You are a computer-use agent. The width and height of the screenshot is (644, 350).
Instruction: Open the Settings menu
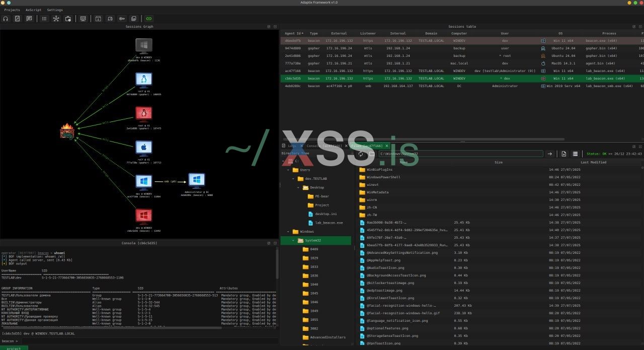point(55,10)
